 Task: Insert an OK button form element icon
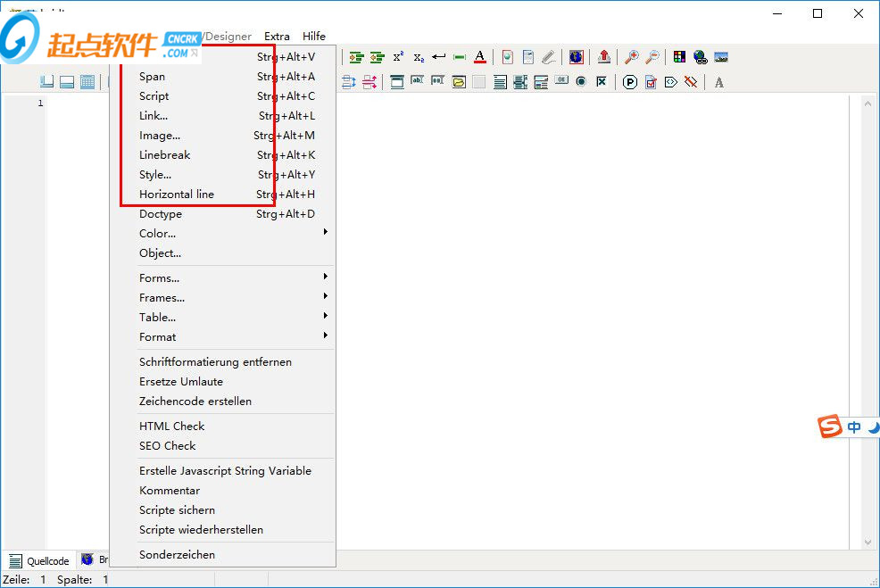point(561,80)
